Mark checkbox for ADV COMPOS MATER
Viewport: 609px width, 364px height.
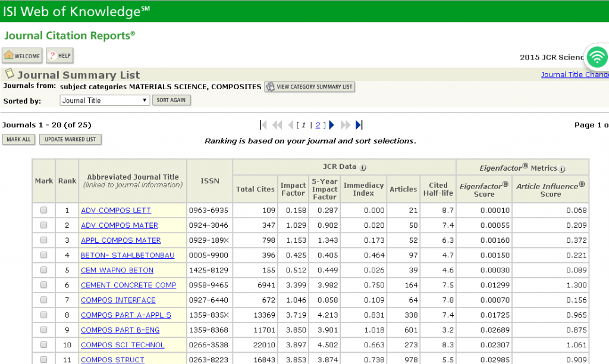tap(43, 225)
